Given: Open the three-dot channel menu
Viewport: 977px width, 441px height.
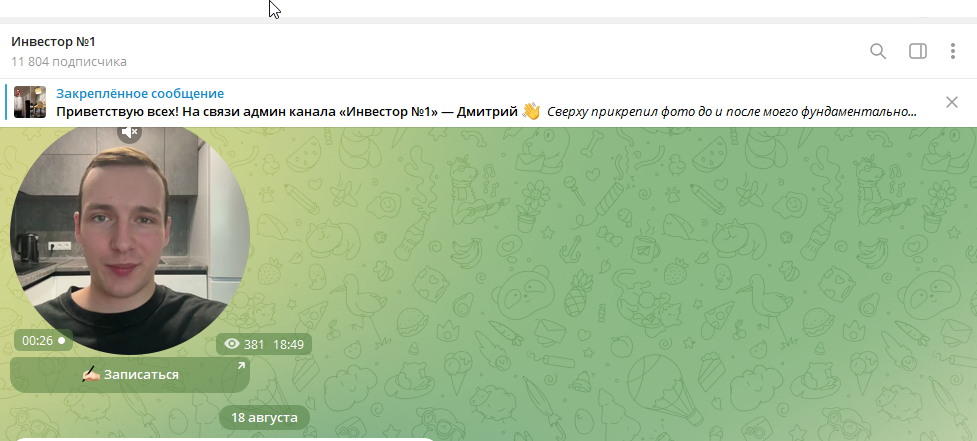Looking at the screenshot, I should coord(953,51).
